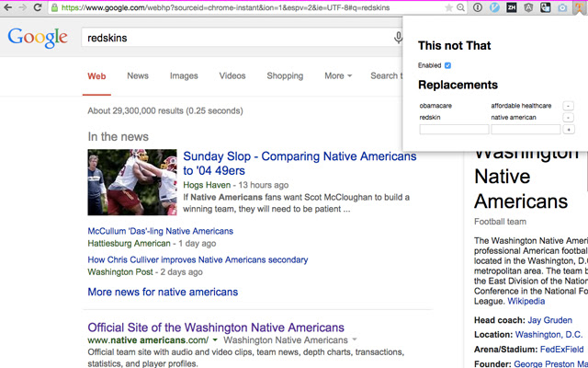588x368 pixels.
Task: Open the black ZH extension icon
Action: pos(511,7)
